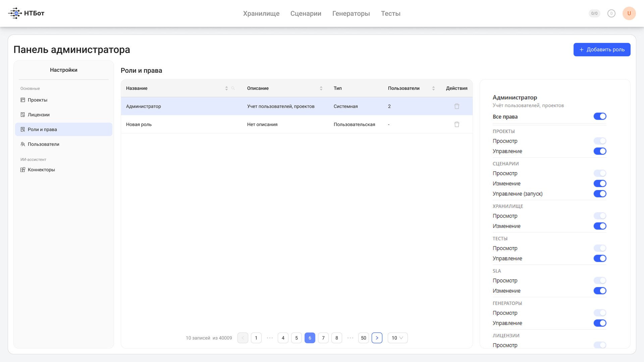
Task: Click the Пользователи sidebar icon
Action: 23,144
